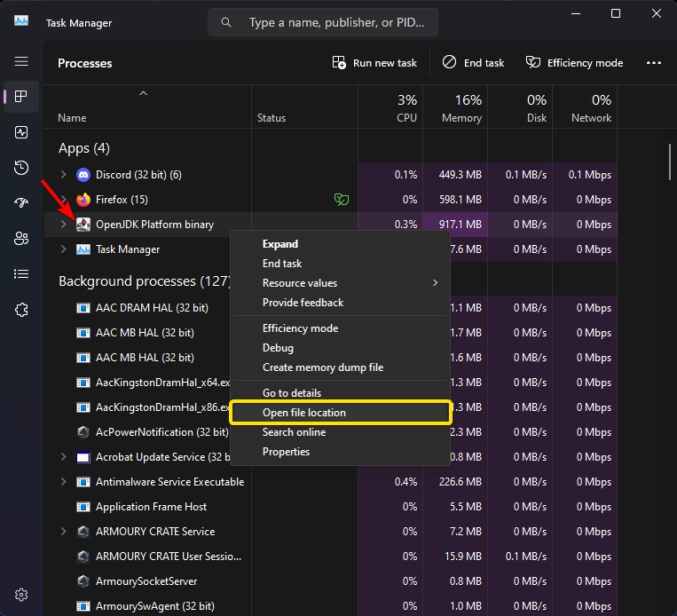Expand the Antimalware Service Executable entry
Image resolution: width=677 pixels, height=616 pixels.
63,482
